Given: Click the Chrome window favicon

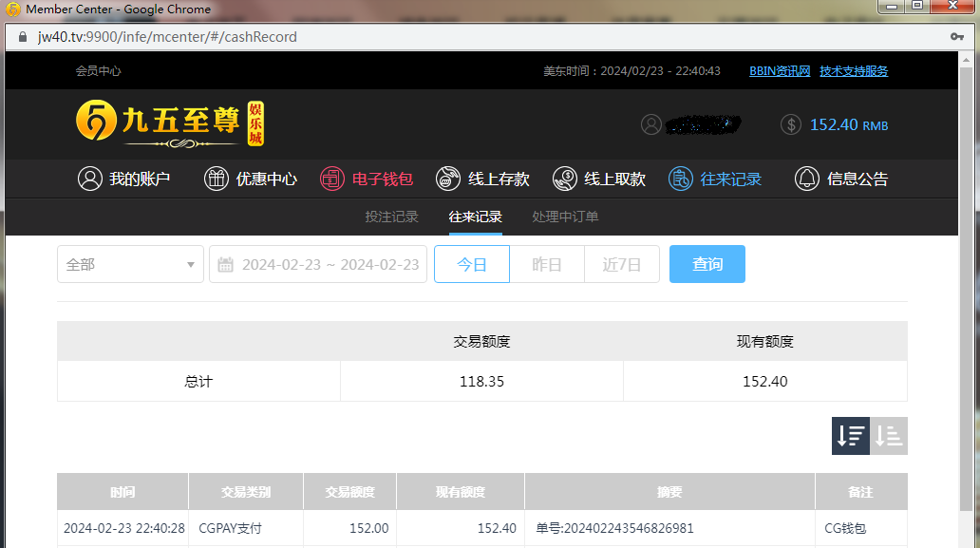Looking at the screenshot, I should (12, 9).
